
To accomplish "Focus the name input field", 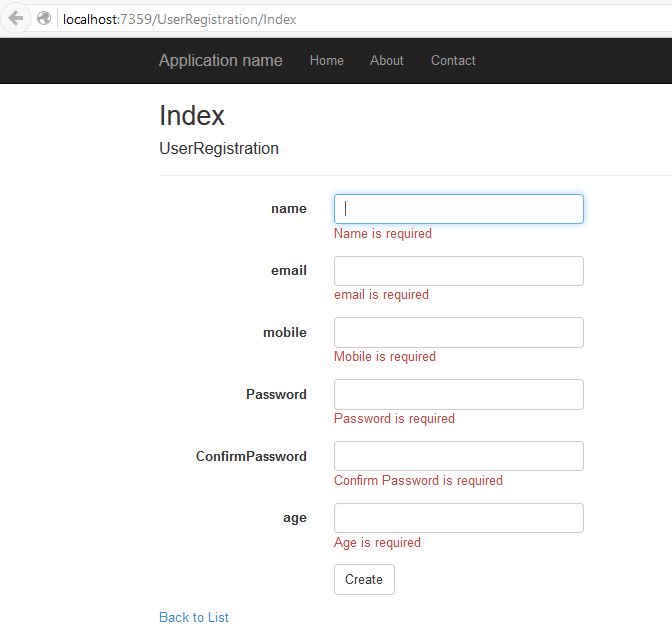I will tap(459, 209).
